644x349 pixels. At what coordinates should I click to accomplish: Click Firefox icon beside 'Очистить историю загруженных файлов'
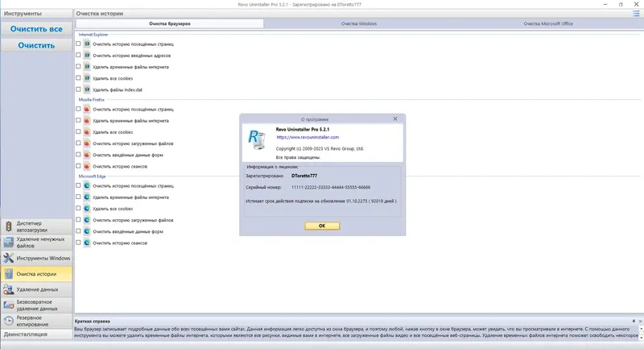pyautogui.click(x=87, y=143)
